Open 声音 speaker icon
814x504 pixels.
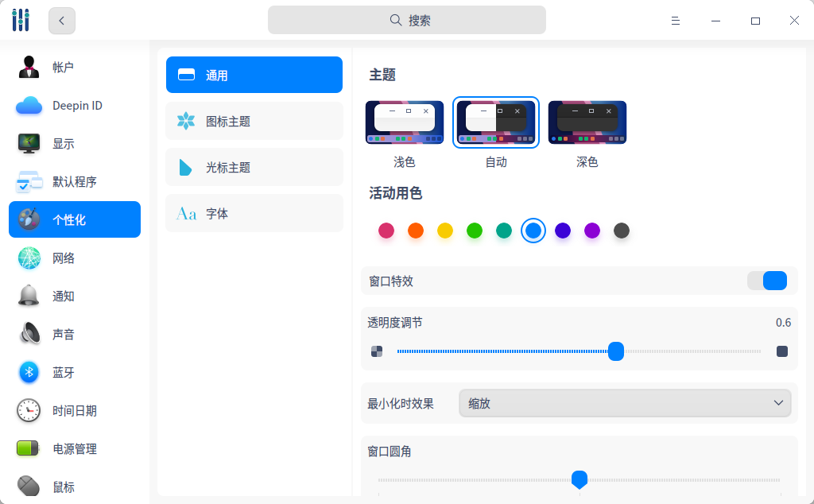click(29, 334)
